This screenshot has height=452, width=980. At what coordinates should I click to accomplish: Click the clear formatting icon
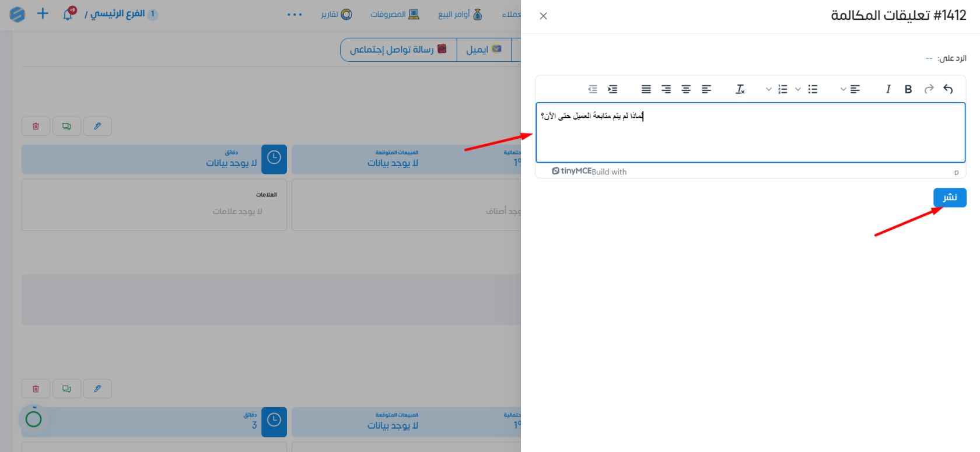tap(740, 89)
